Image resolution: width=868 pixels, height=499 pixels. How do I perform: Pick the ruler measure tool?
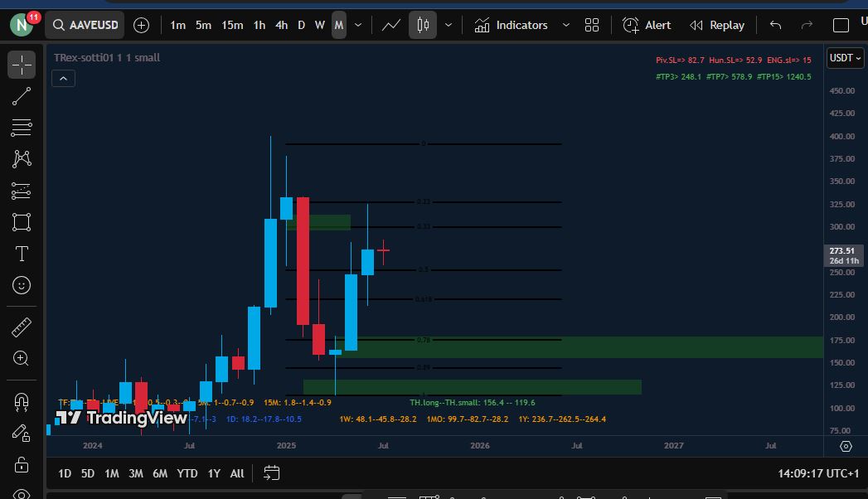point(22,327)
